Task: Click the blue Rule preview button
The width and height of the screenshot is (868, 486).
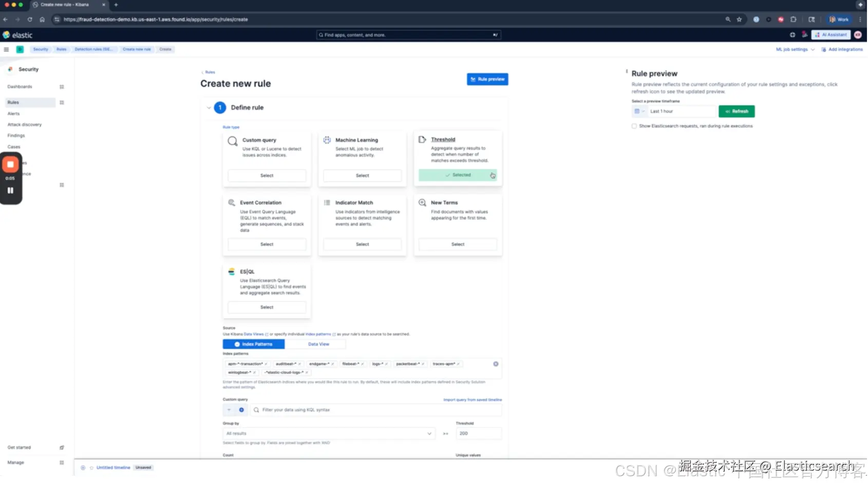Action: (x=487, y=79)
